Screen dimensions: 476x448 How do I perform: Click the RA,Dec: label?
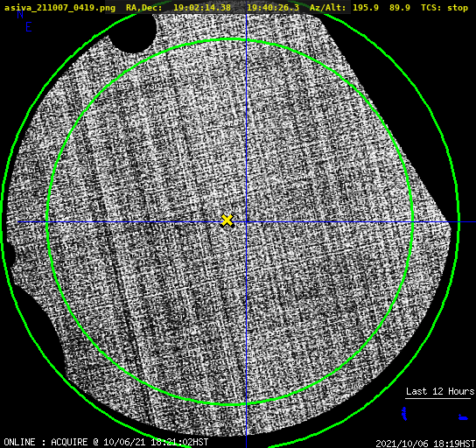(144, 8)
